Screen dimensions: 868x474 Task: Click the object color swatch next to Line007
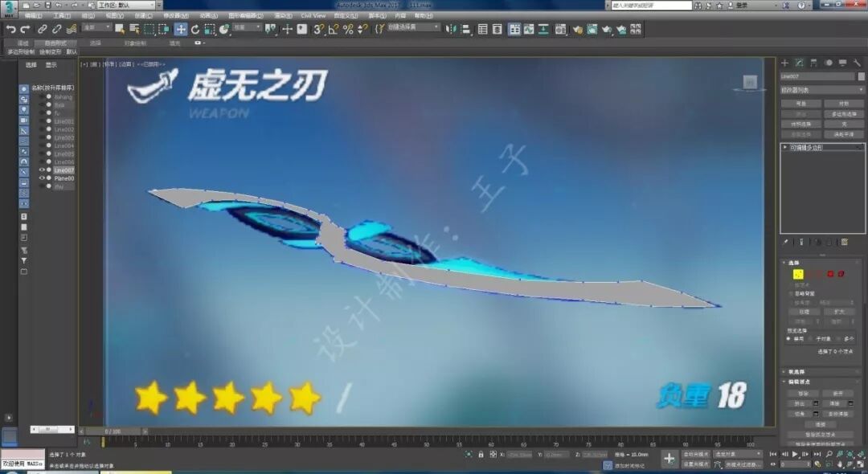tap(860, 76)
